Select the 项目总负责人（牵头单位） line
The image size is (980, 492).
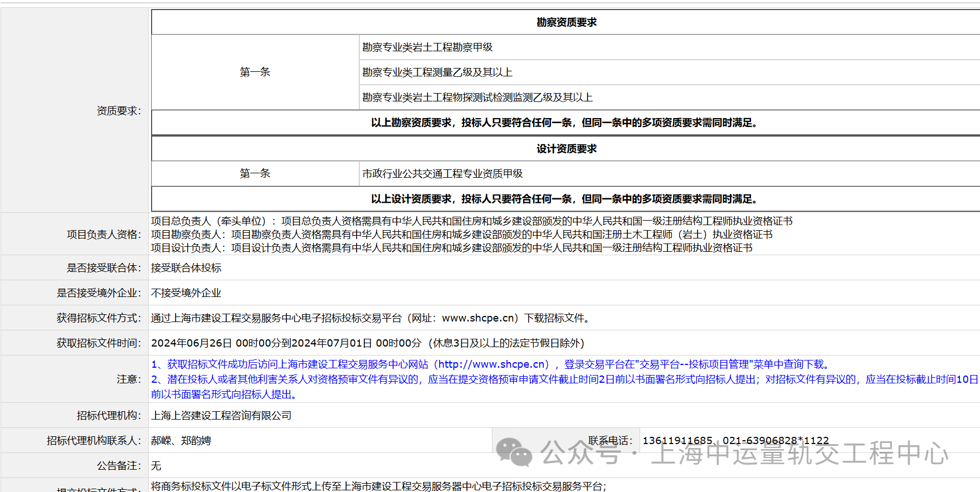pos(471,221)
